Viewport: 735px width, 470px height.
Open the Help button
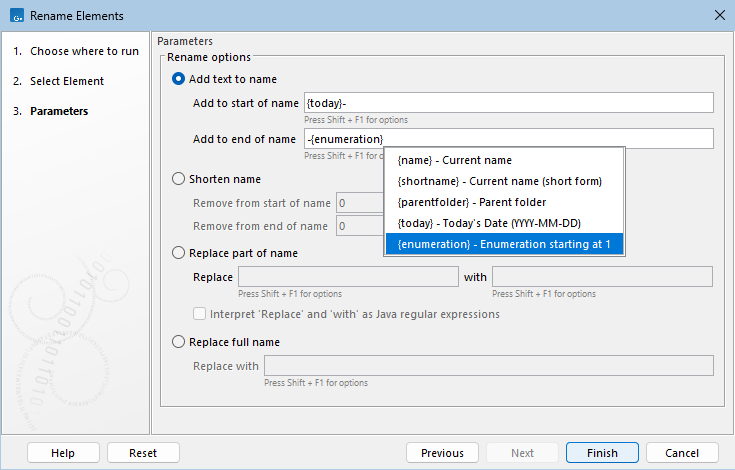pyautogui.click(x=63, y=453)
